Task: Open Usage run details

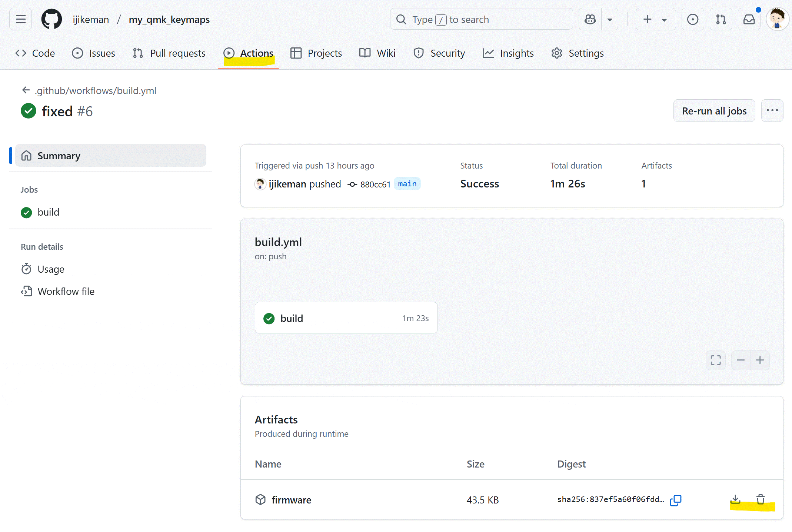Action: (x=51, y=269)
